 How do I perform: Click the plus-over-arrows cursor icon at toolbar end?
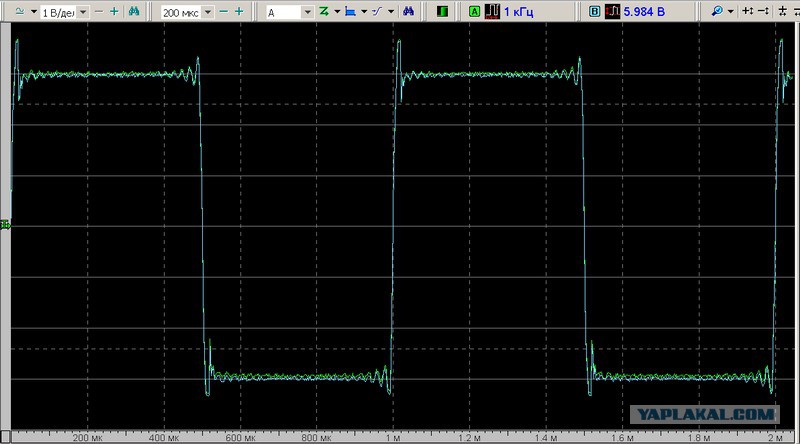tap(782, 11)
